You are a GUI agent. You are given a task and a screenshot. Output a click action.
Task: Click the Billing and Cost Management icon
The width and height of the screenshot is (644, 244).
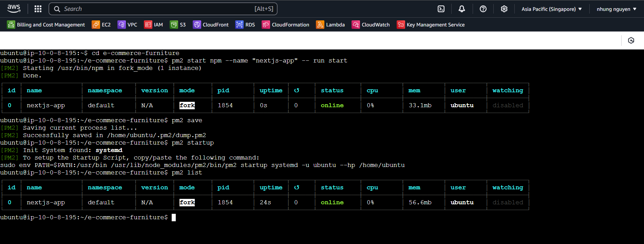pos(11,25)
